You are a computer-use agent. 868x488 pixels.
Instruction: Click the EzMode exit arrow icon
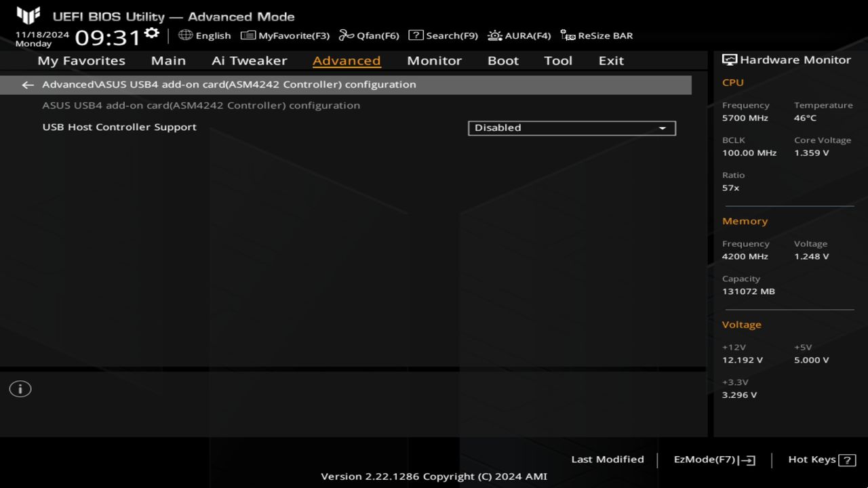747,460
